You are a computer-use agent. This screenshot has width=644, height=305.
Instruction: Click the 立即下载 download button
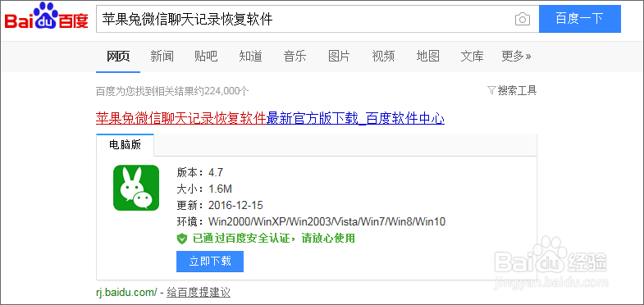pyautogui.click(x=210, y=262)
